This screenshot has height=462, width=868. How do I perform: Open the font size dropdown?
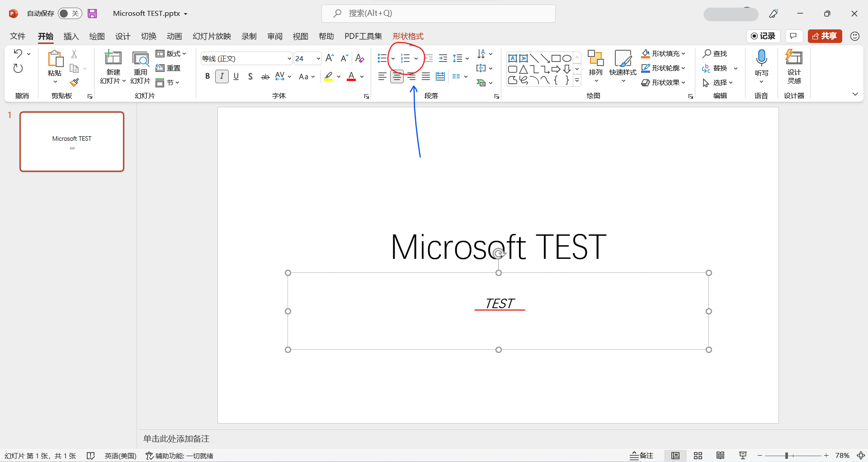318,58
